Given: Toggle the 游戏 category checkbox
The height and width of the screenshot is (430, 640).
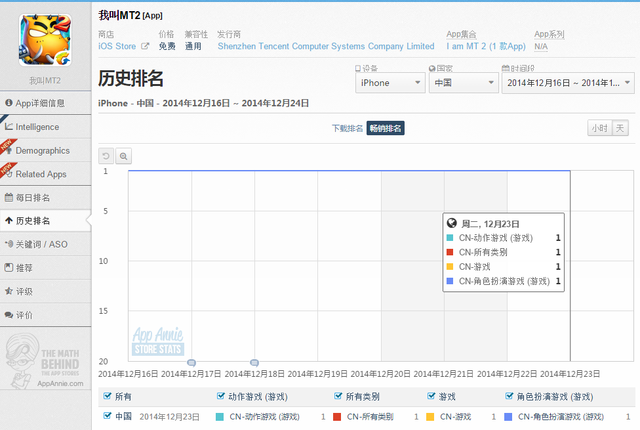Looking at the screenshot, I should point(431,396).
